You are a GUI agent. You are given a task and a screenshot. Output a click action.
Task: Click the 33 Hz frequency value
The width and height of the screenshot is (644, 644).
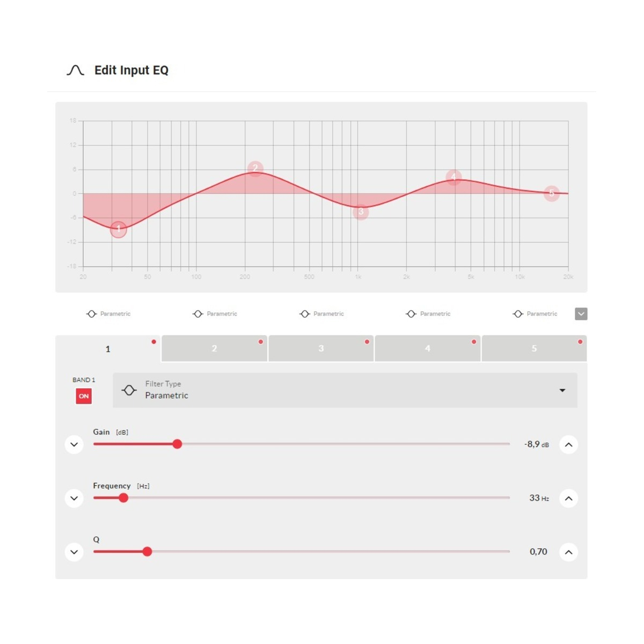pyautogui.click(x=539, y=498)
